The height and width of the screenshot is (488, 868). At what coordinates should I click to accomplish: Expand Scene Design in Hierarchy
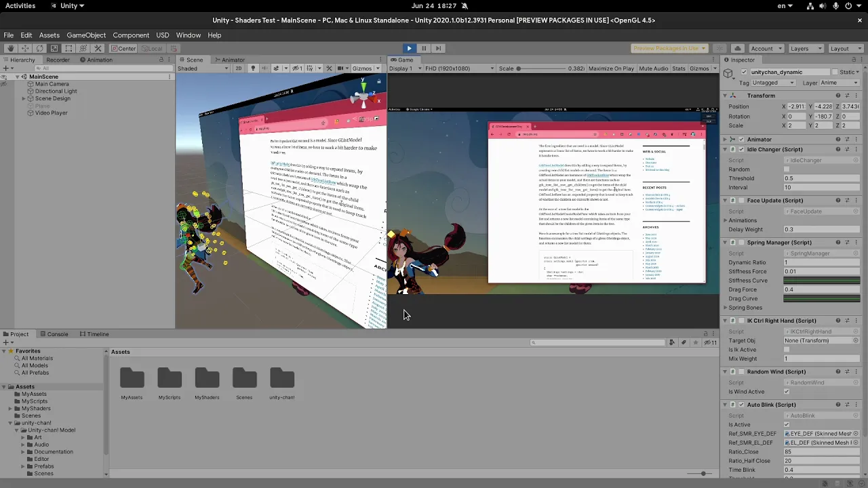tap(24, 99)
